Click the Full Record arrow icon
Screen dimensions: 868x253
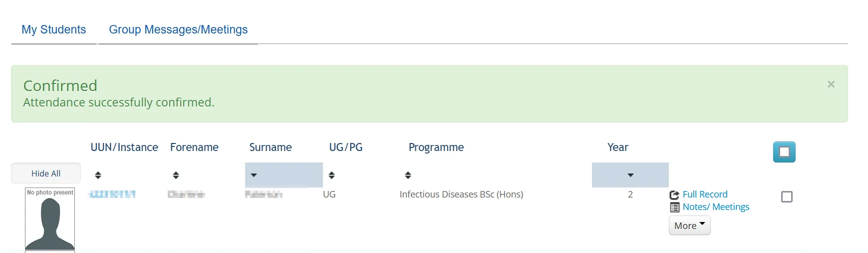click(x=674, y=195)
